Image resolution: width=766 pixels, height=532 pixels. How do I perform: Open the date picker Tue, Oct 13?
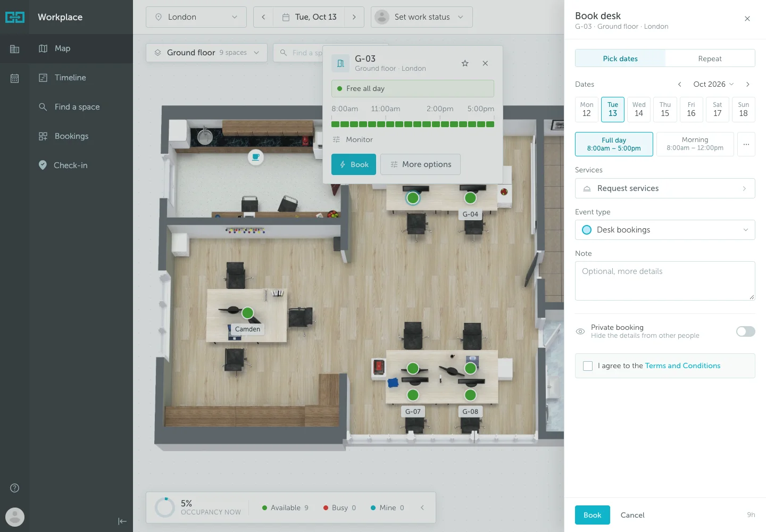coord(309,17)
